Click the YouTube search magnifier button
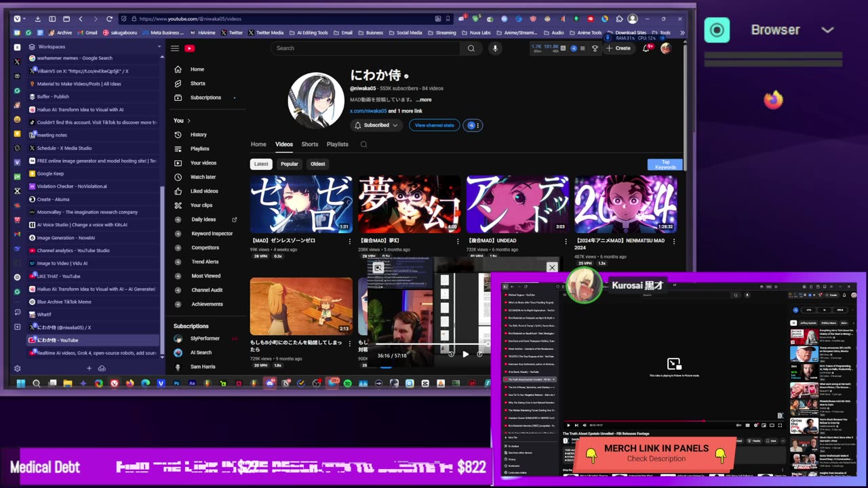This screenshot has width=868, height=488. pyautogui.click(x=471, y=48)
